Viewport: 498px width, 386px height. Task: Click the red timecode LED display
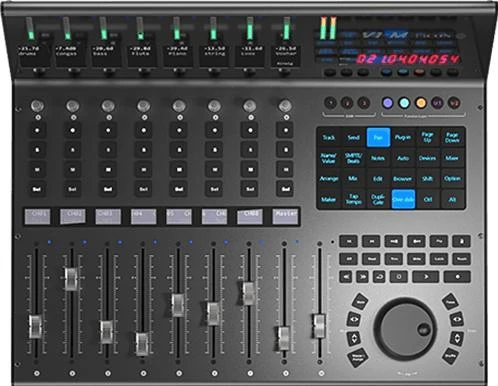[x=407, y=59]
